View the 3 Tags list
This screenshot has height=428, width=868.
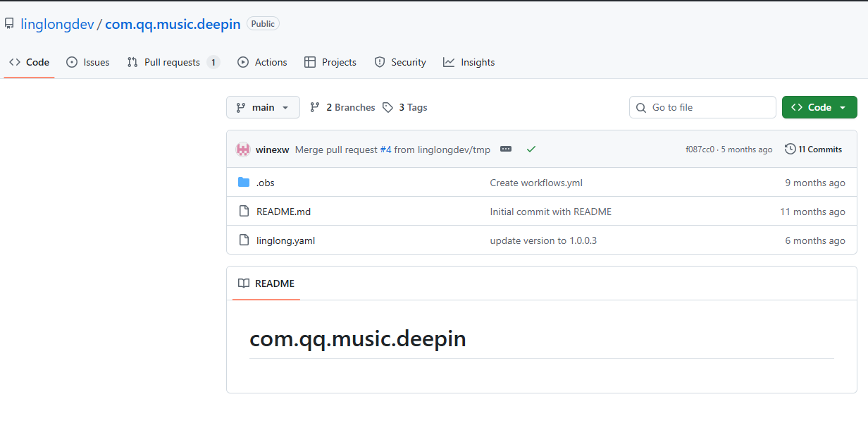pos(405,107)
